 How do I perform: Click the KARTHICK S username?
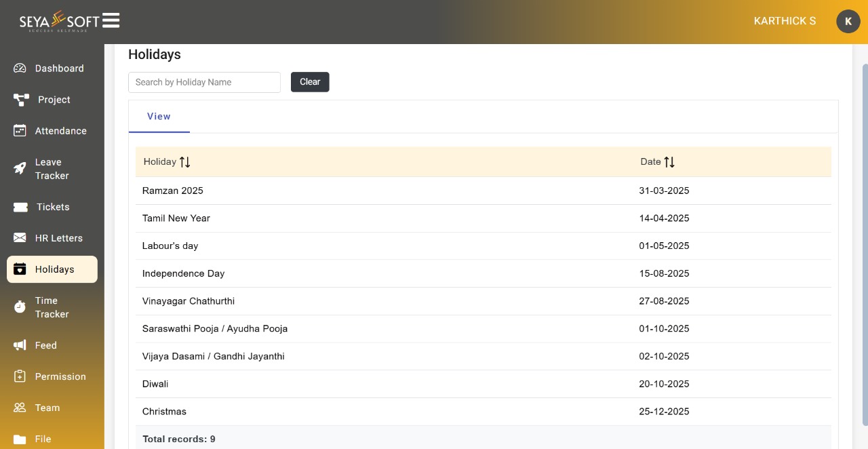pos(785,21)
